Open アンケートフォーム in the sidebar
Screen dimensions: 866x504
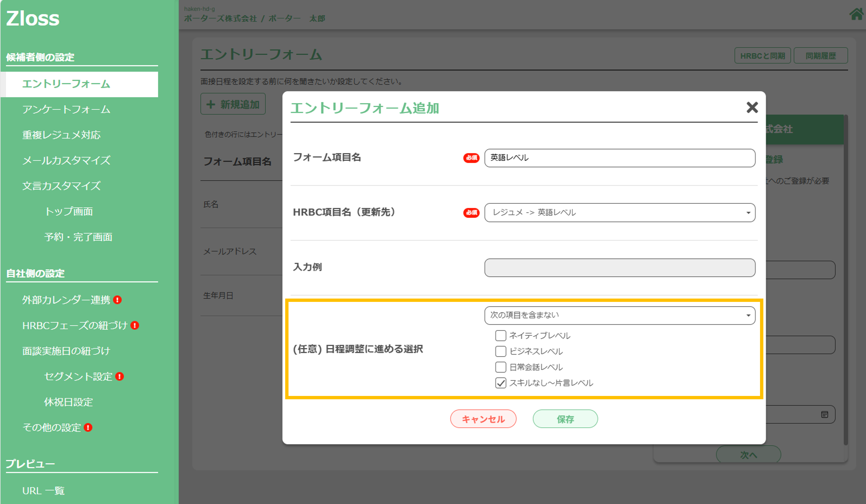pyautogui.click(x=66, y=110)
